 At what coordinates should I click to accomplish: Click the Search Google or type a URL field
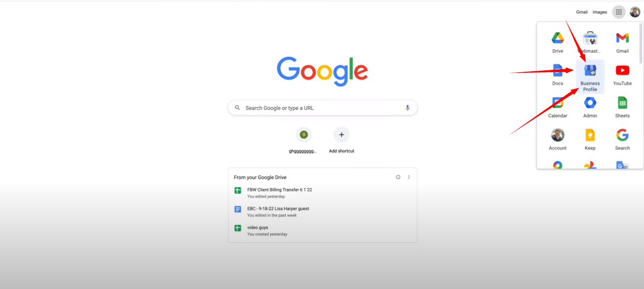[323, 108]
